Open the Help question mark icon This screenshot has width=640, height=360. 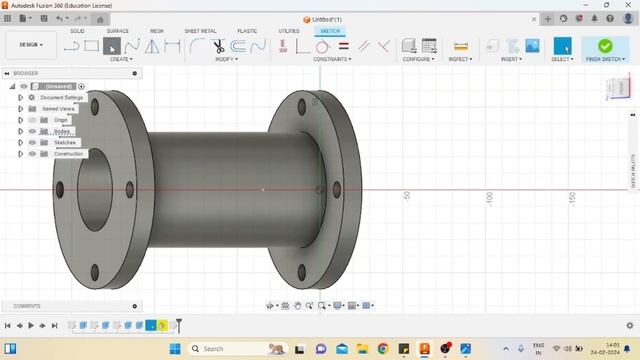pyautogui.click(x=610, y=19)
